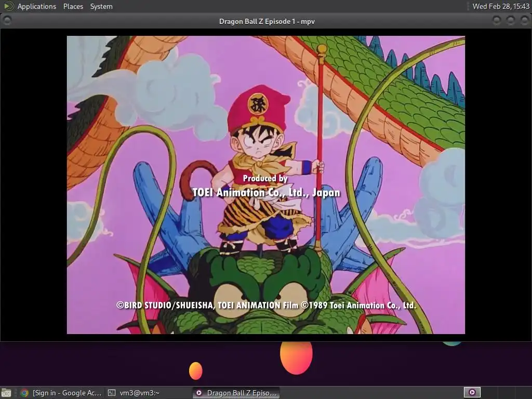Click the Chrome icon in the taskbar
Screen dimensions: 532x399
pos(24,393)
